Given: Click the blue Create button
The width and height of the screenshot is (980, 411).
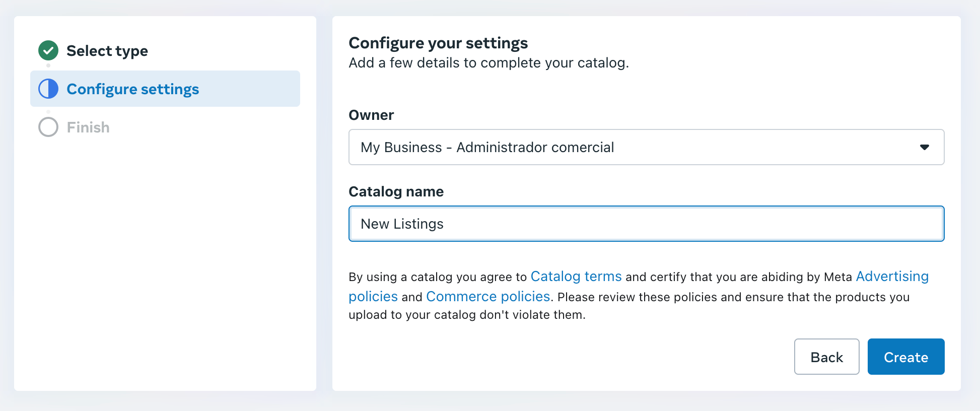Looking at the screenshot, I should pos(905,357).
